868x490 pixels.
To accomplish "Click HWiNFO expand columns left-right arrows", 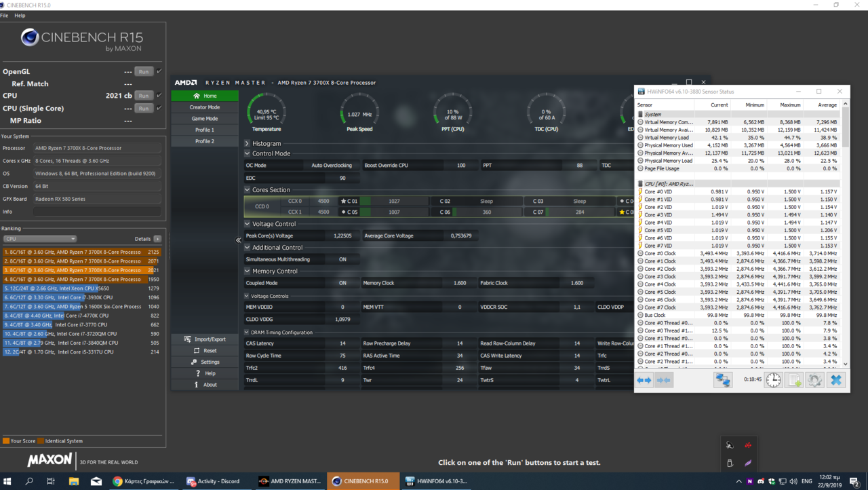I will click(x=644, y=380).
